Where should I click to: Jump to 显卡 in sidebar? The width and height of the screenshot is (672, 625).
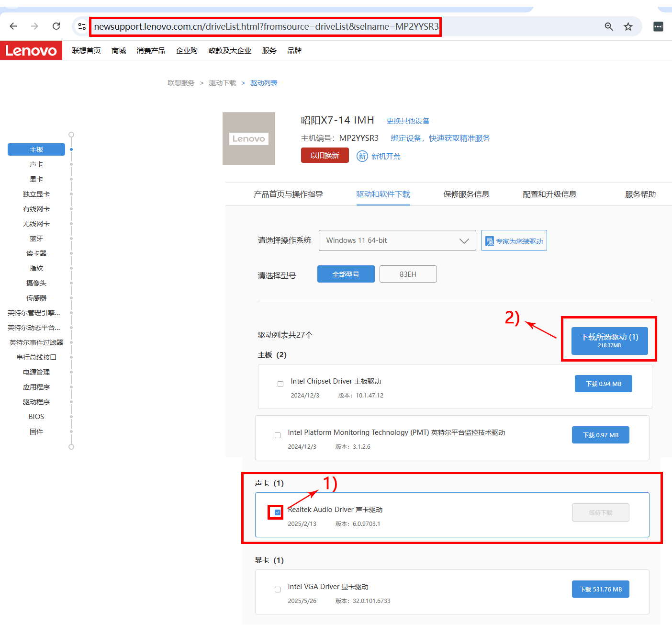[36, 179]
